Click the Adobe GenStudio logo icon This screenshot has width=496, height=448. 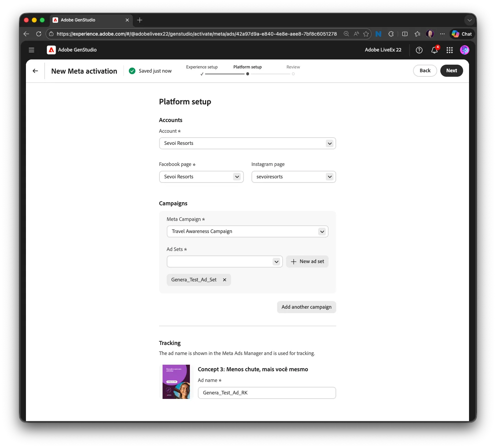(51, 50)
